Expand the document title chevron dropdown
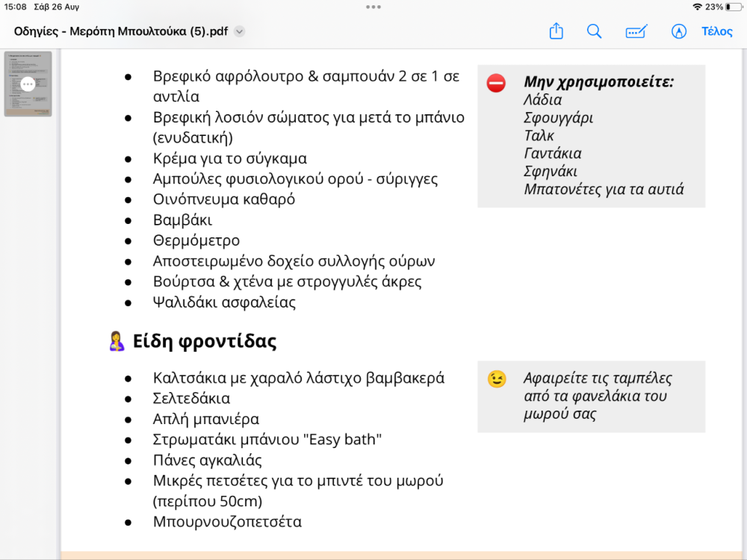This screenshot has width=747, height=560. [239, 31]
